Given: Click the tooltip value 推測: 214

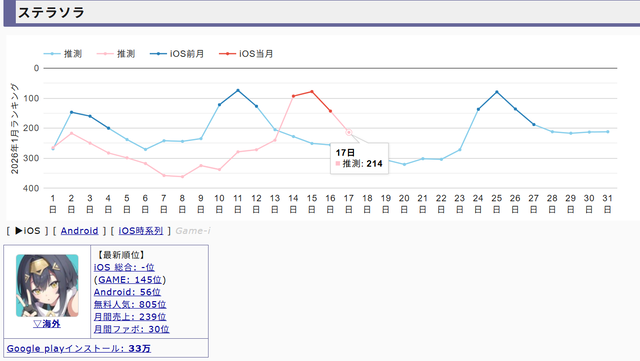Looking at the screenshot, I should 359,164.
